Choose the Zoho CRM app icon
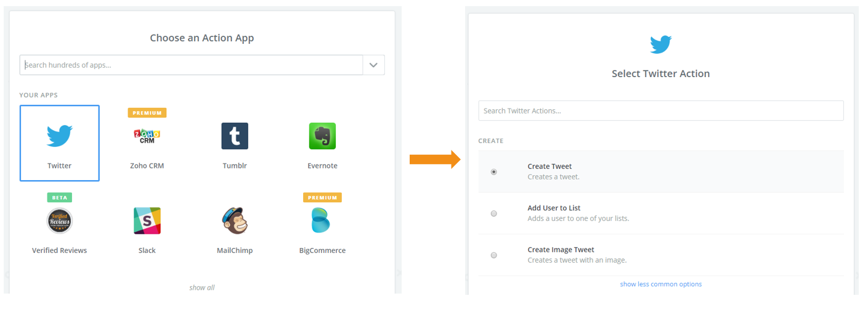Image resolution: width=868 pixels, height=309 pixels. point(147,136)
